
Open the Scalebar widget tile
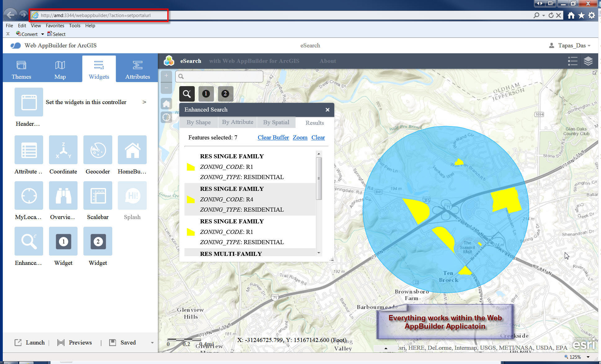98,195
